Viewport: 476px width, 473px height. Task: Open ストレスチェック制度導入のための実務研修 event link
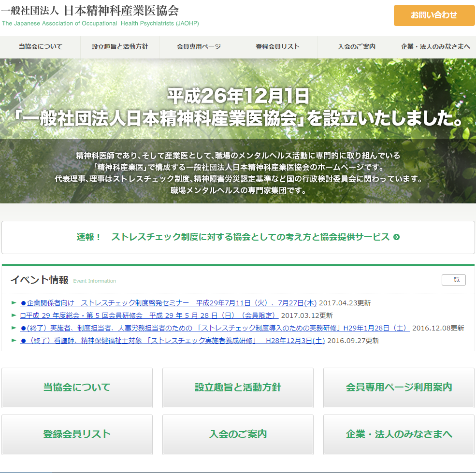(215, 328)
